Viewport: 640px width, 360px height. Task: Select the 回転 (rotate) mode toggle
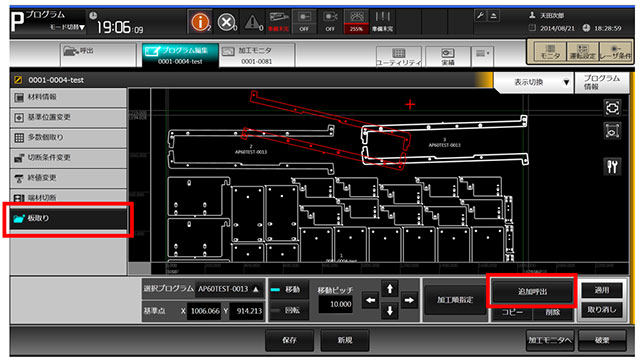click(287, 311)
